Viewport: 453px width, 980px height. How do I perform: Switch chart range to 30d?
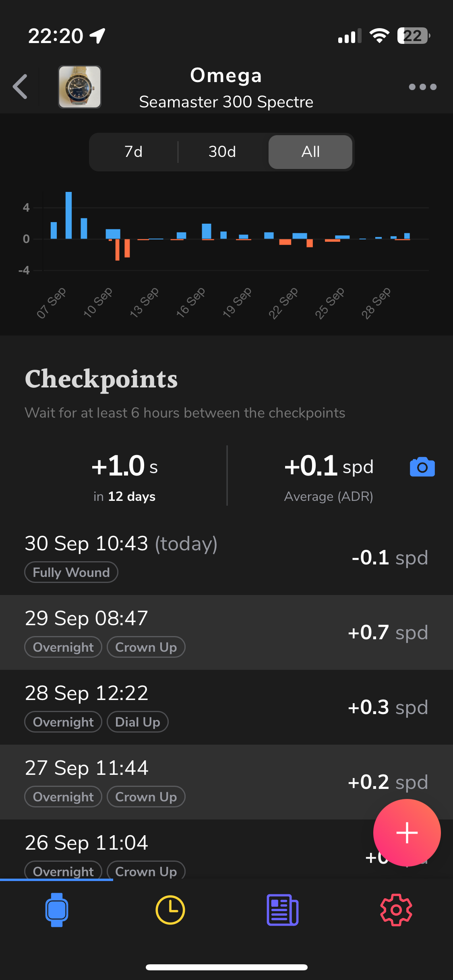pyautogui.click(x=222, y=152)
